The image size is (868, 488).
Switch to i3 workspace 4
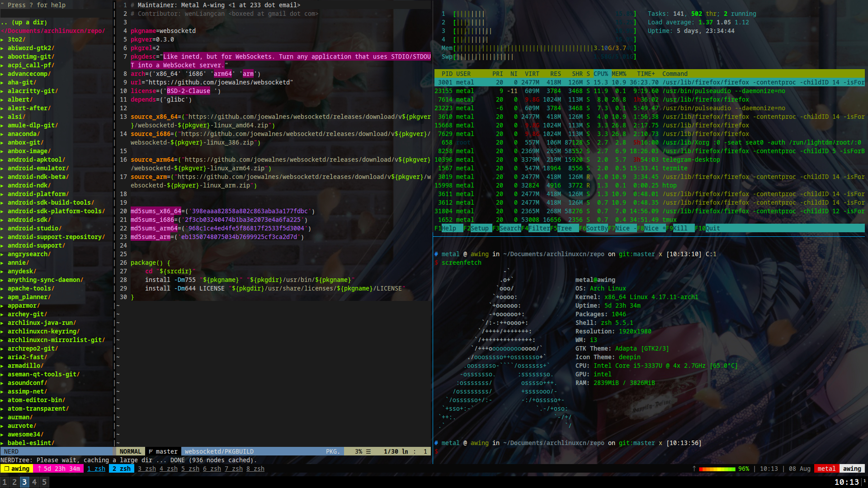click(x=34, y=482)
